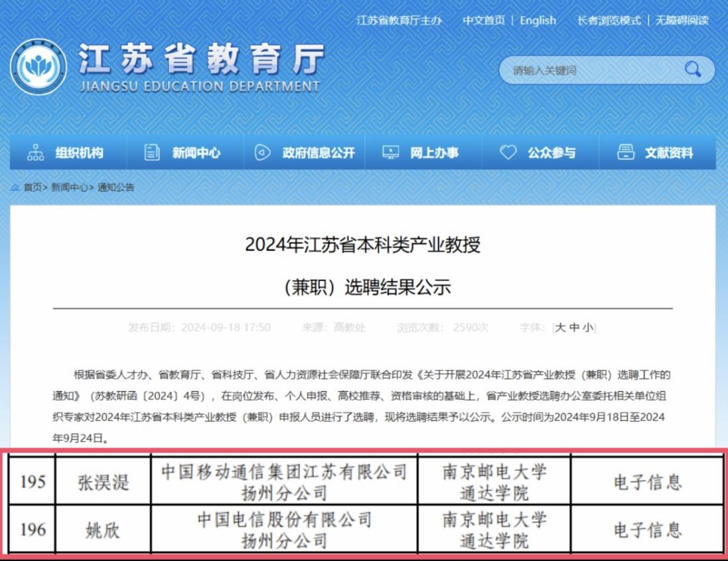728x561 pixels.
Task: Click the 公众参与 heart icon
Action: [x=508, y=153]
